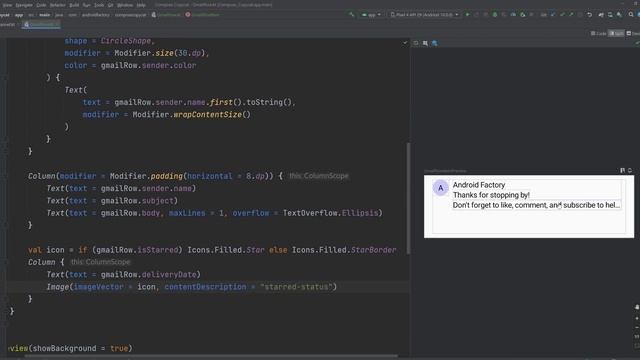Open the View menu
The height and width of the screenshot is (360, 640).
[7, 5]
